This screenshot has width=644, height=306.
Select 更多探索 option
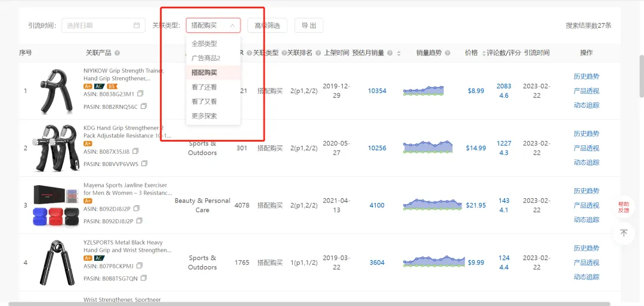(213, 115)
